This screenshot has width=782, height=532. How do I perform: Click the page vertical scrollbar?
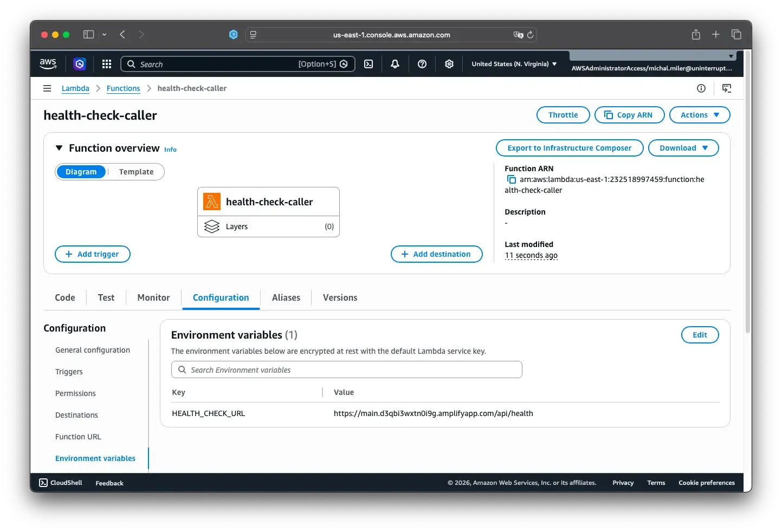(748, 192)
